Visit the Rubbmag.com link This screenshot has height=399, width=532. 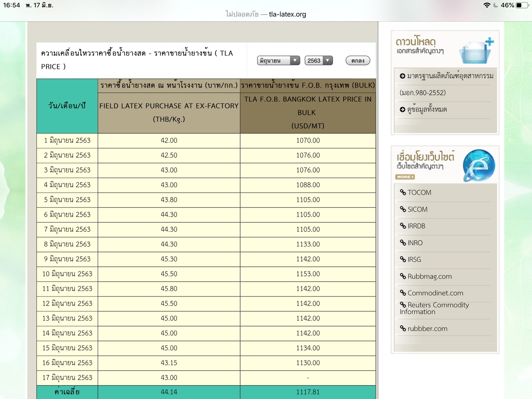[x=430, y=276]
